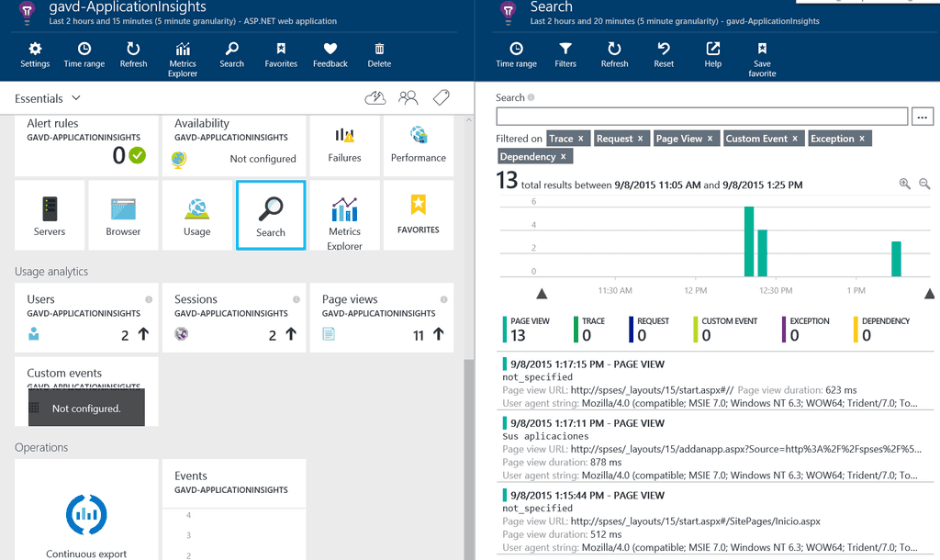Toggle the EXCEPTION count filter
940x560 pixels.
click(x=806, y=330)
